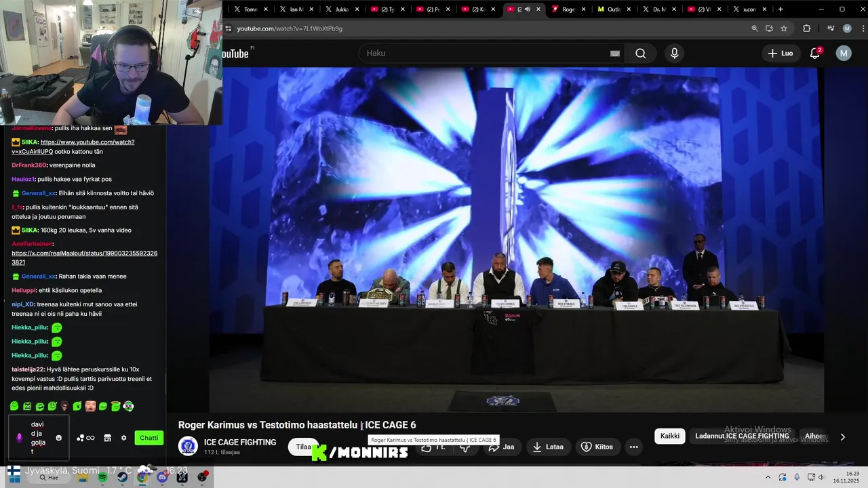Select Ladannut ICE CAGE FIGHTING chip
The image size is (868, 488).
click(742, 436)
